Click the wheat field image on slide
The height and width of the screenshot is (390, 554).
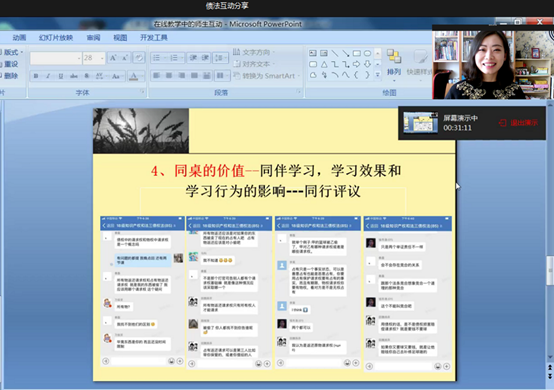(x=141, y=131)
